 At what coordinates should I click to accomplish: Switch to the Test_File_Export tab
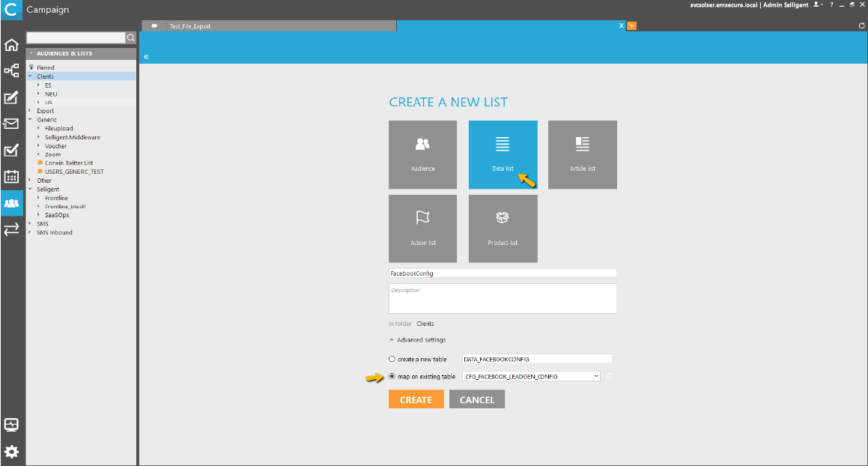190,26
